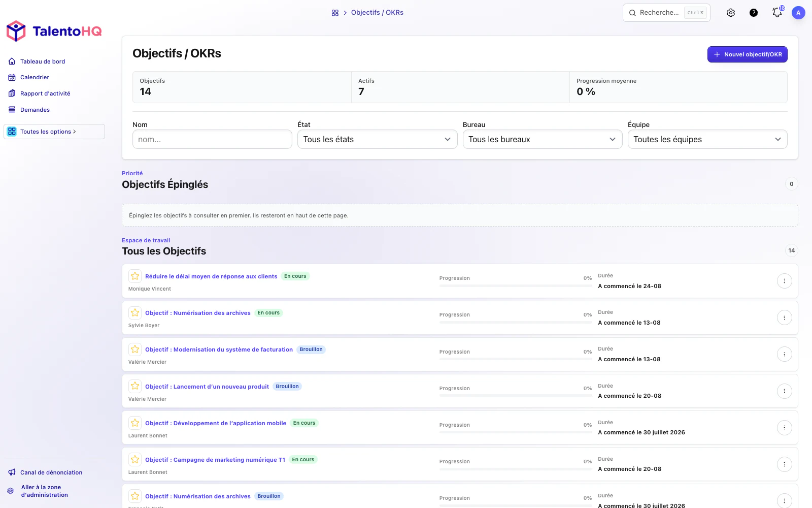Open the Toutes les équipes dropdown

coord(707,139)
